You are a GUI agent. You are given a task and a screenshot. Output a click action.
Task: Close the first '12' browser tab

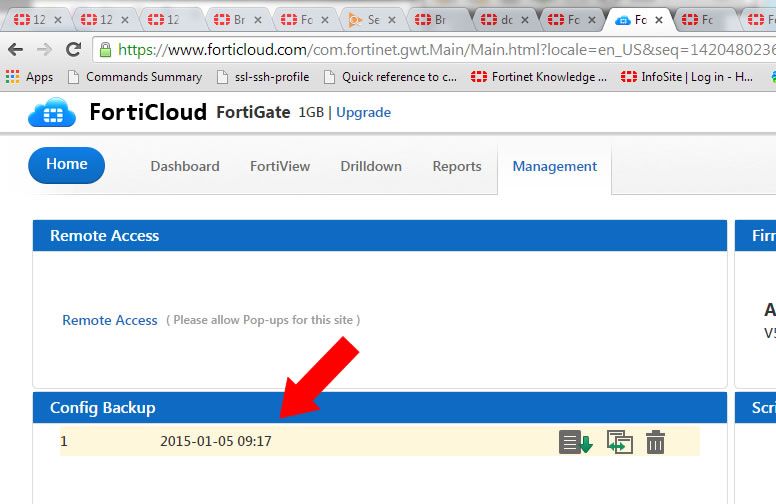point(58,20)
